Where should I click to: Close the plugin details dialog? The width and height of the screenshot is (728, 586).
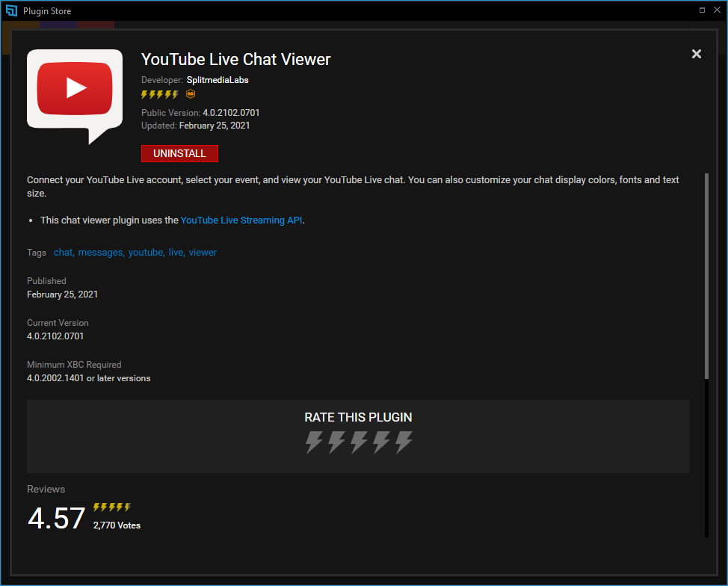coord(697,54)
